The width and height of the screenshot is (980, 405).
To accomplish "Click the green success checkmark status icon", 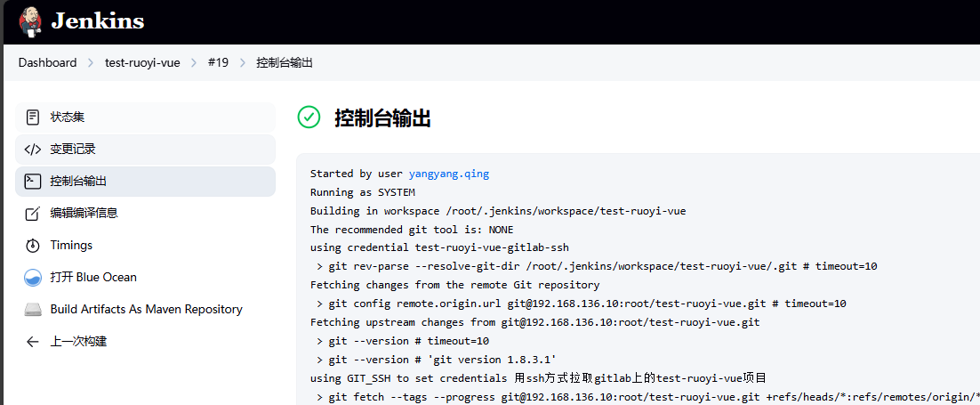I will (309, 117).
